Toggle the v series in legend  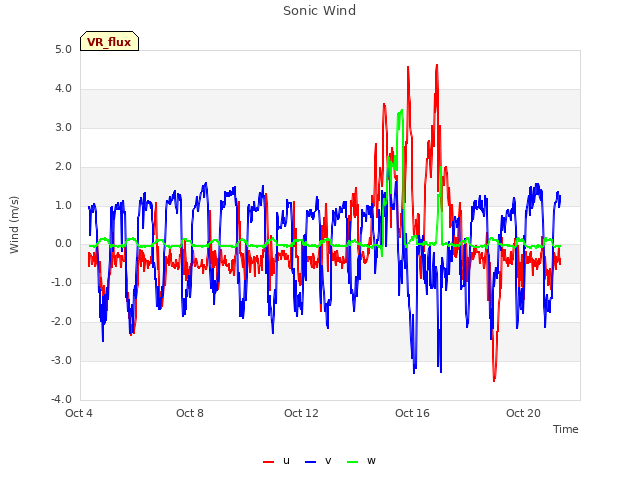click(x=318, y=461)
